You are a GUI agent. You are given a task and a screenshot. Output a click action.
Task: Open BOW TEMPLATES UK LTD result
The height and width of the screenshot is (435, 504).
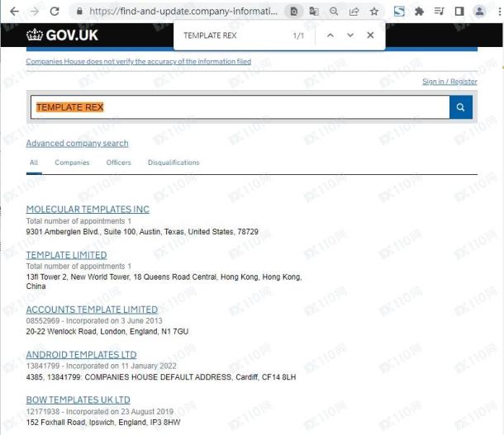pos(78,400)
